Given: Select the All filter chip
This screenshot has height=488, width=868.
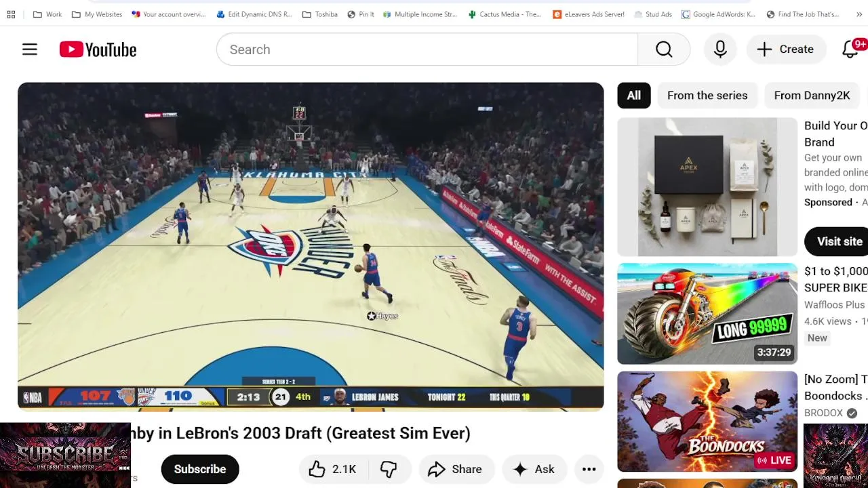Looking at the screenshot, I should coord(634,96).
